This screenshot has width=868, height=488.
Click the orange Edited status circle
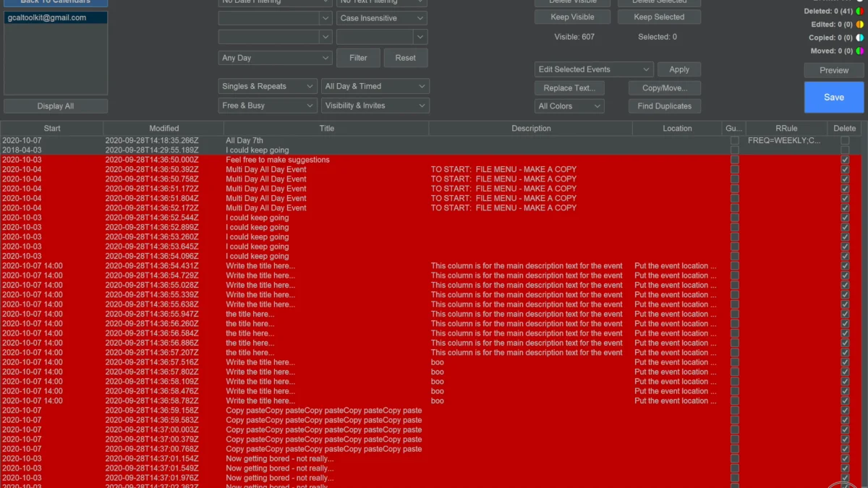[x=860, y=25]
